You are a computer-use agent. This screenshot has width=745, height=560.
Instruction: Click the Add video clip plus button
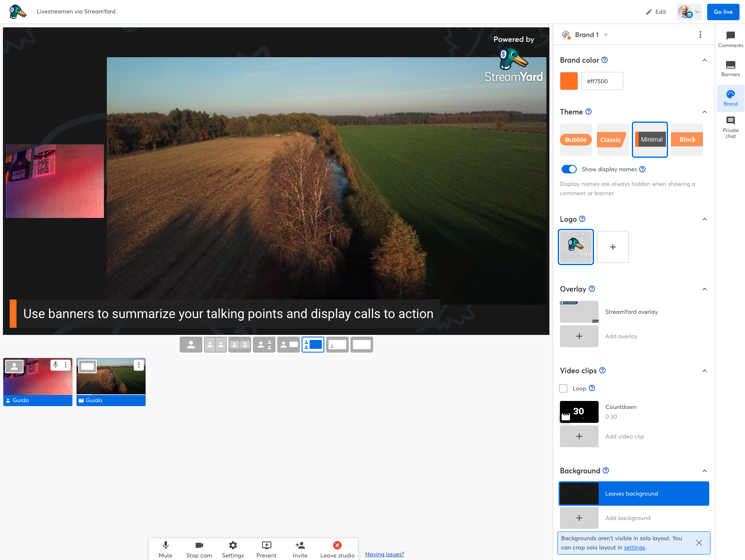[579, 436]
